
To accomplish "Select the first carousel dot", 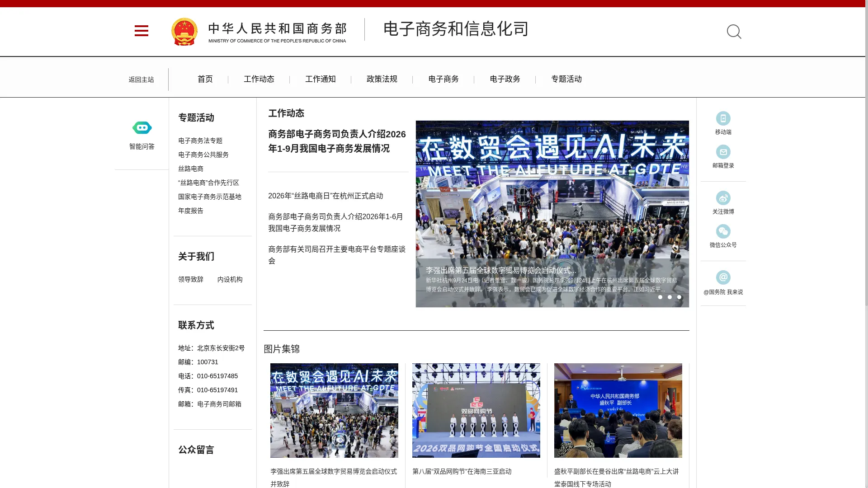I will point(660,297).
